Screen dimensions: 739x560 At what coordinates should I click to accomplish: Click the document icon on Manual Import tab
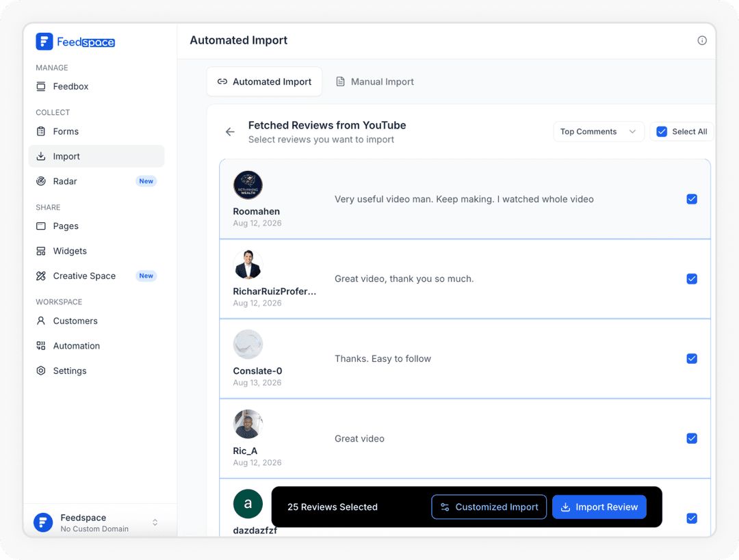point(340,81)
